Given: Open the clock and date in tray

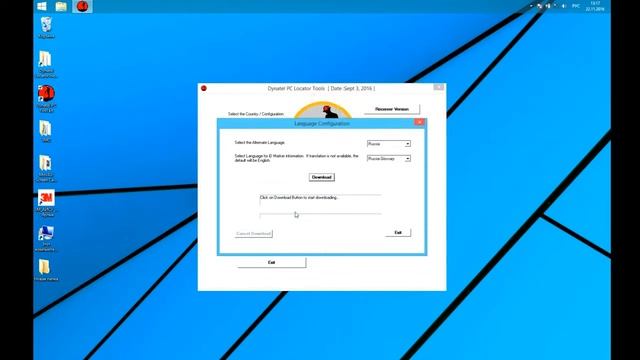Looking at the screenshot, I should pyautogui.click(x=595, y=6).
